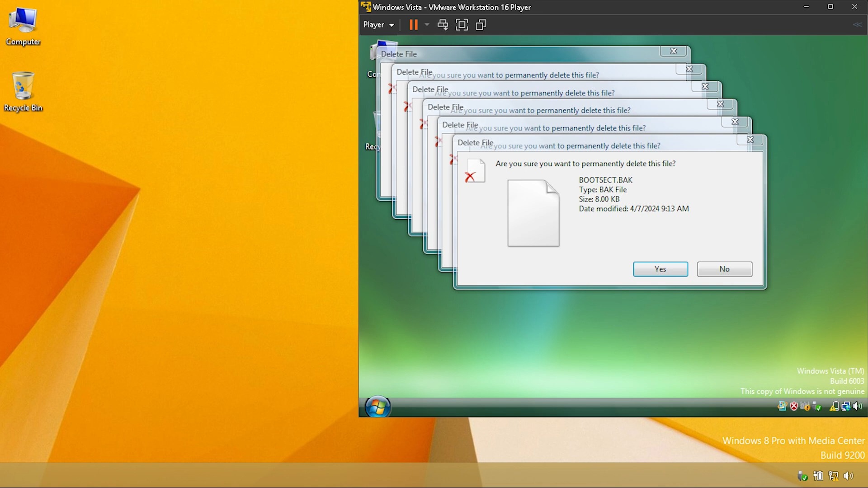Viewport: 868px width, 488px height.
Task: Click the collapse toolbar chevrons at top right
Action: (x=857, y=25)
